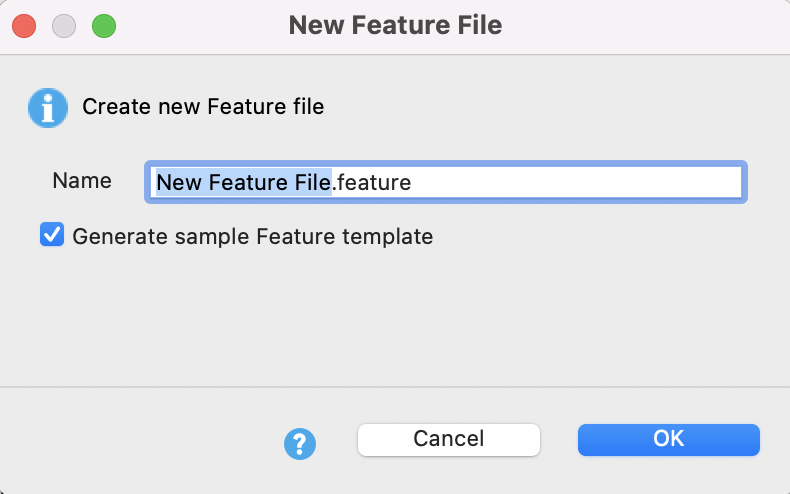
Task: Click the New Feature File title bar text
Action: click(x=395, y=25)
